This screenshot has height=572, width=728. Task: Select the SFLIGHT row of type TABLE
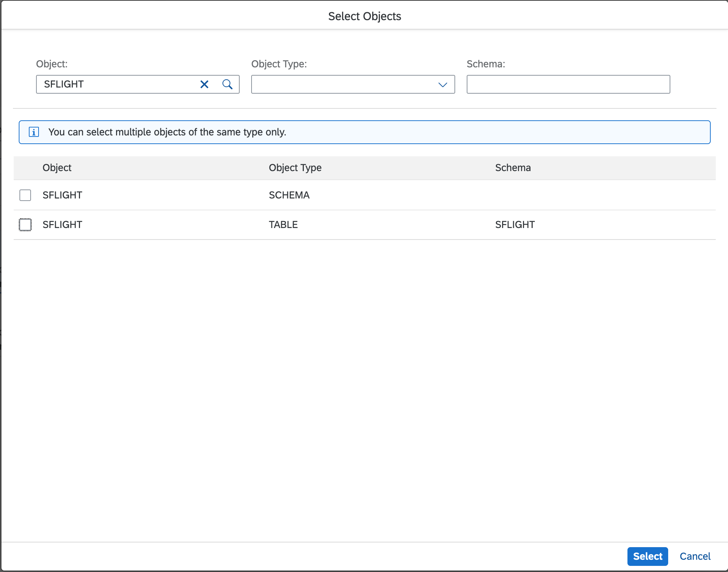coord(63,225)
